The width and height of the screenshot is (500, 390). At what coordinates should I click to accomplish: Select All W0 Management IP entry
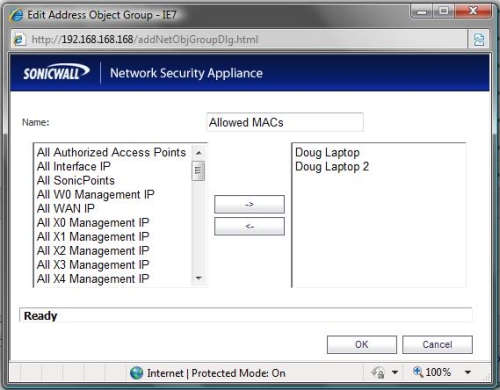pyautogui.click(x=96, y=194)
